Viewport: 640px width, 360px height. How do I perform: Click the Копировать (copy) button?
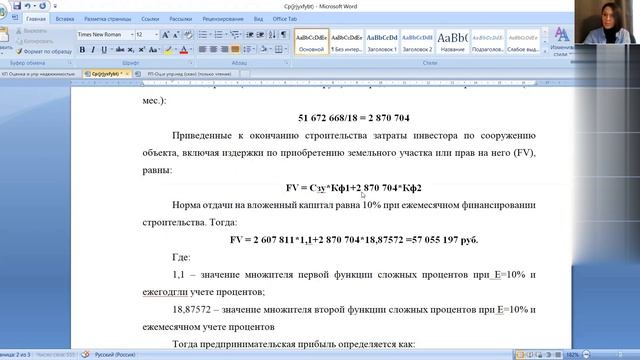[x=35, y=41]
